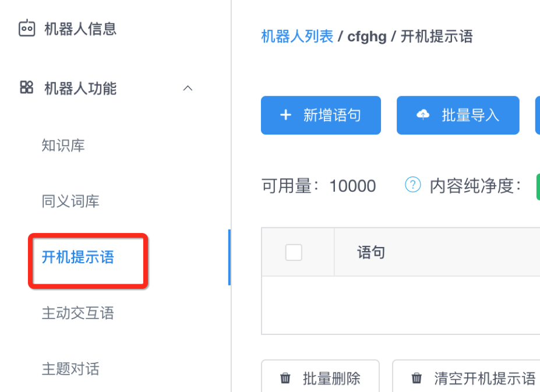540x392 pixels.
Task: Click the trash icon on 批量删除
Action: click(285, 379)
